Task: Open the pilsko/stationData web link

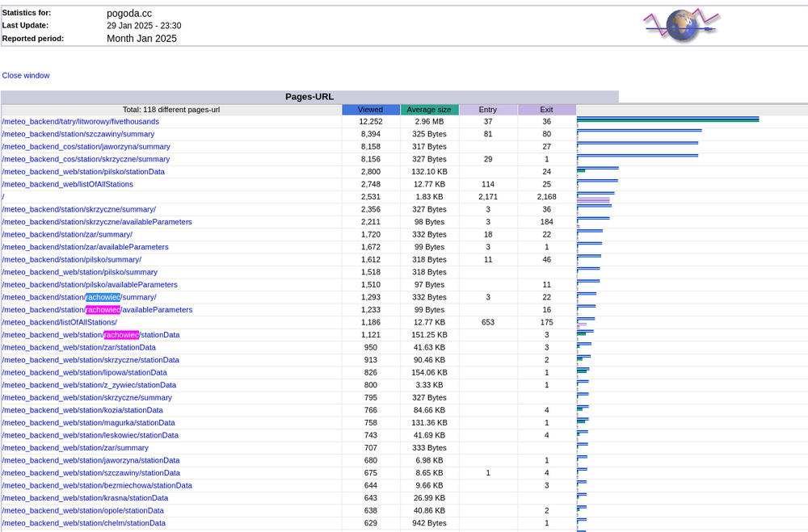Action: pos(83,172)
